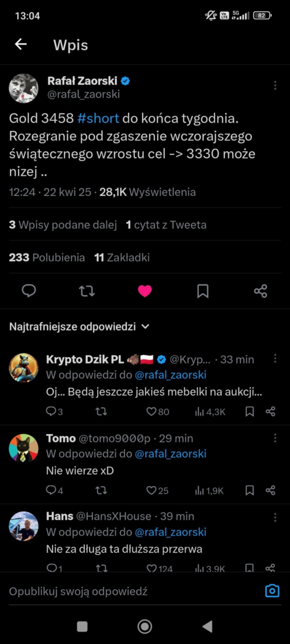This screenshot has width=290, height=644.
Task: Repost the main Gold short post
Action: [87, 291]
